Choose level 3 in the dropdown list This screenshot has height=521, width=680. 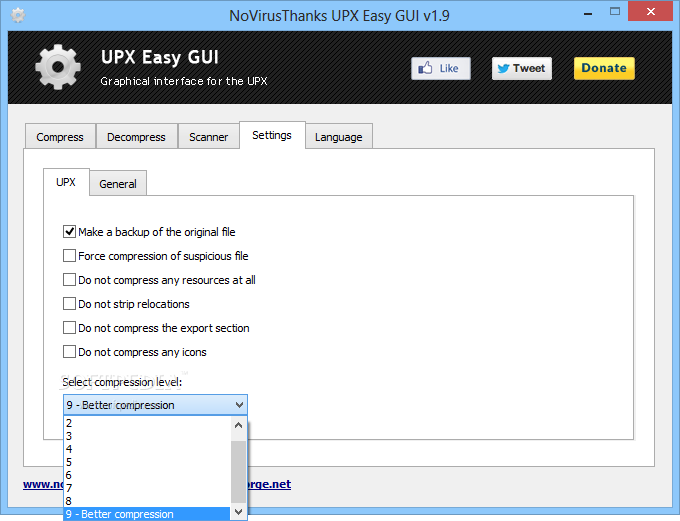tap(147, 436)
